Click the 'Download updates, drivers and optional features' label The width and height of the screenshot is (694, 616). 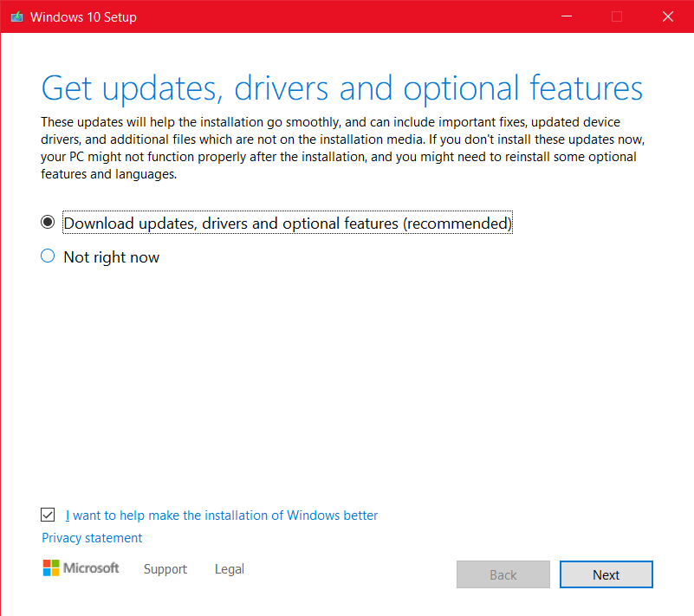[x=288, y=223]
